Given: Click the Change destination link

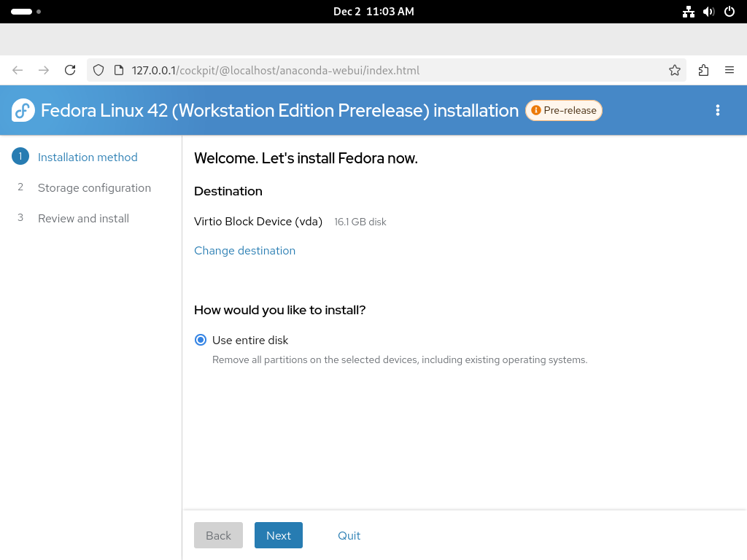Looking at the screenshot, I should click(x=244, y=251).
